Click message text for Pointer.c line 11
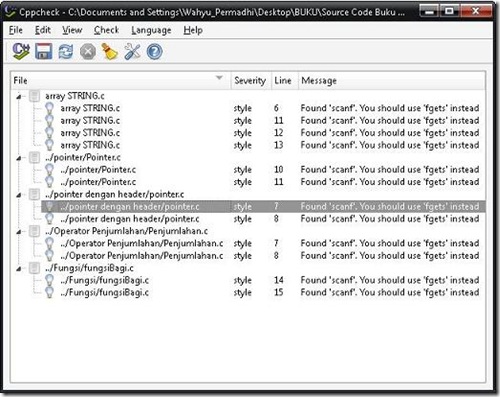 pyautogui.click(x=390, y=182)
